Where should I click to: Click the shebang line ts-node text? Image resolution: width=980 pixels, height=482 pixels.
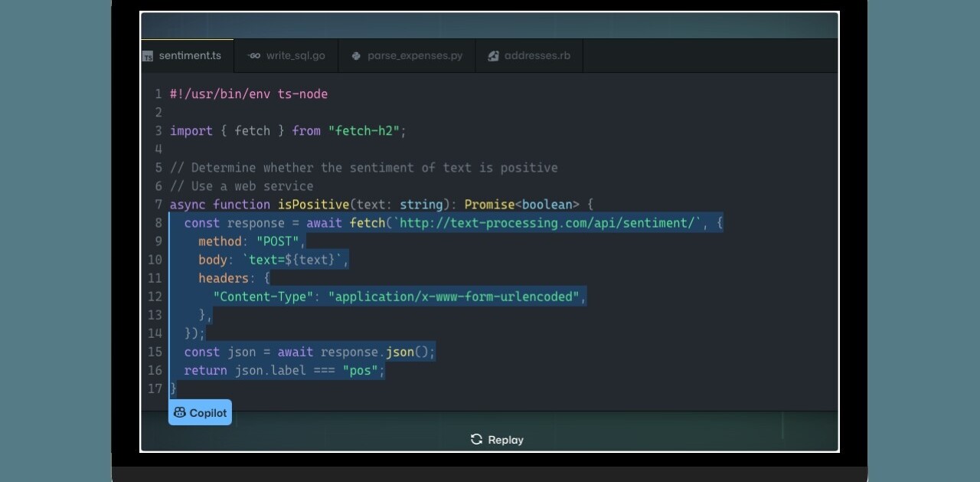pyautogui.click(x=302, y=94)
